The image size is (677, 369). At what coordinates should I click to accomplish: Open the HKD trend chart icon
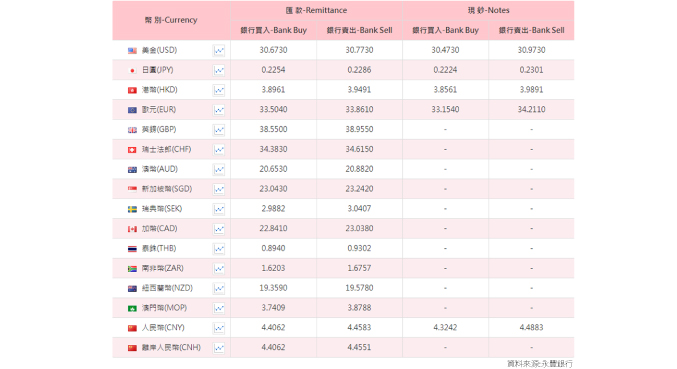(x=219, y=90)
